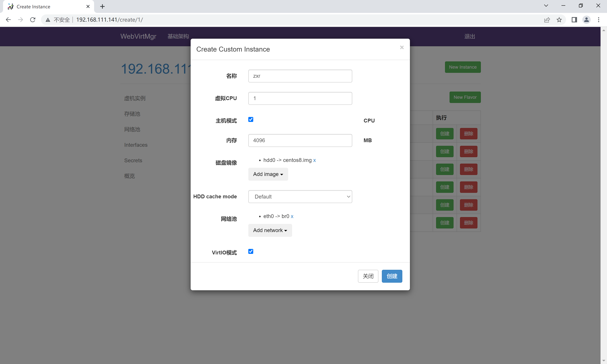The height and width of the screenshot is (364, 607).
Task: Click the share page icon in address bar
Action: tap(547, 20)
